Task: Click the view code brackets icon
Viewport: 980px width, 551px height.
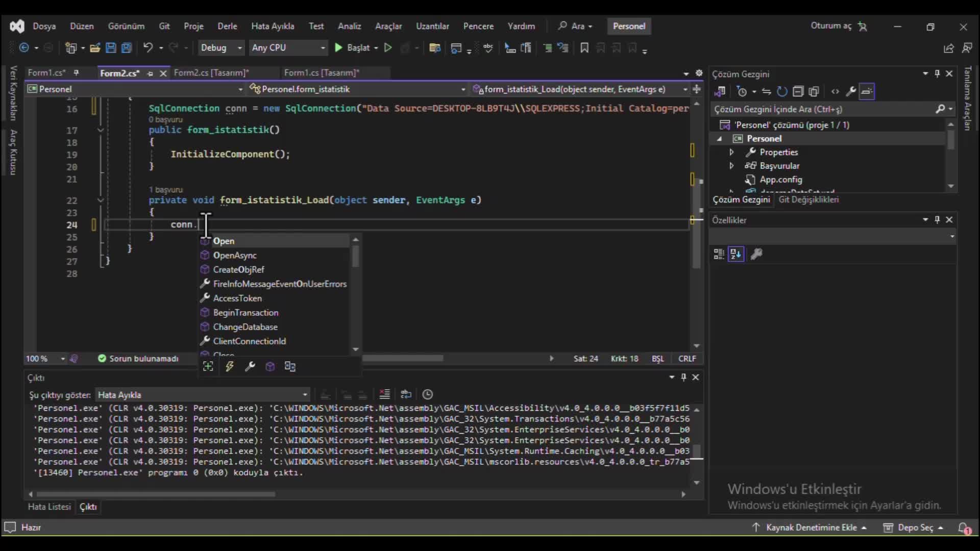Action: 835,92
